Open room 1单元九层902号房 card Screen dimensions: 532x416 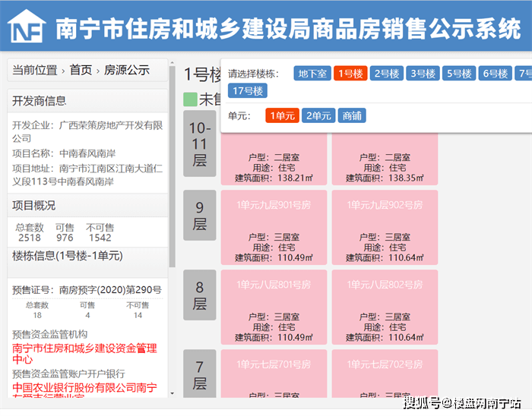tap(385, 227)
